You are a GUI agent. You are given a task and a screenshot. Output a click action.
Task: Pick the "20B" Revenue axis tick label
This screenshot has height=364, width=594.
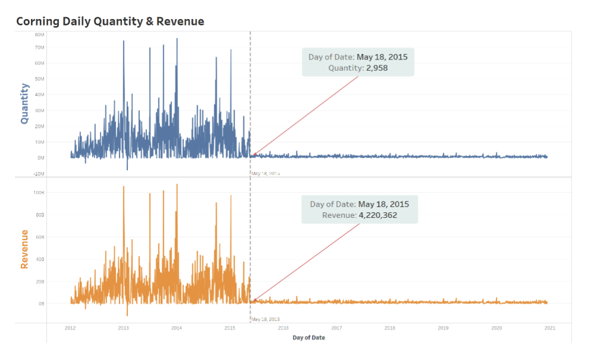[40, 282]
